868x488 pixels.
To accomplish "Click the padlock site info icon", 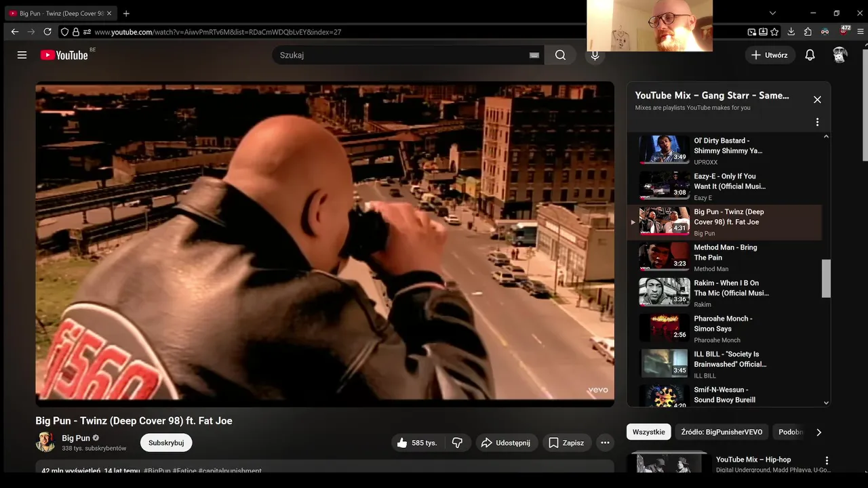I will (76, 32).
